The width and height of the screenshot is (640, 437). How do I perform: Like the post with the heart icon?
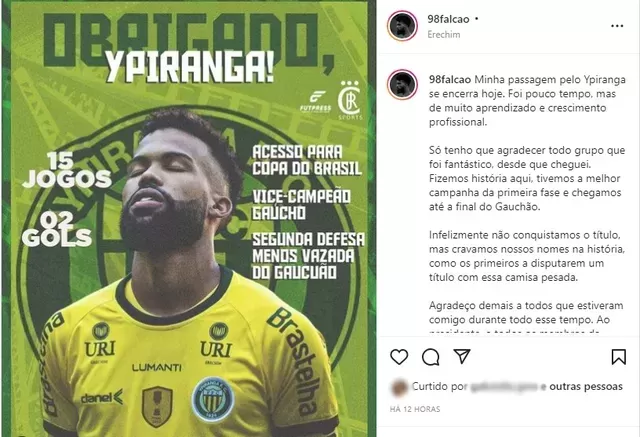pyautogui.click(x=399, y=357)
